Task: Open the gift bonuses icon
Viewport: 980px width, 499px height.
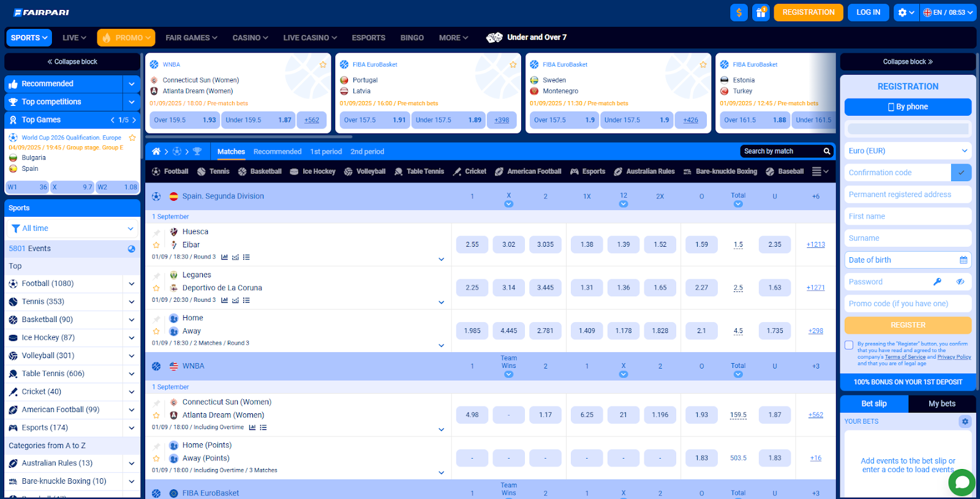Action: coord(761,12)
